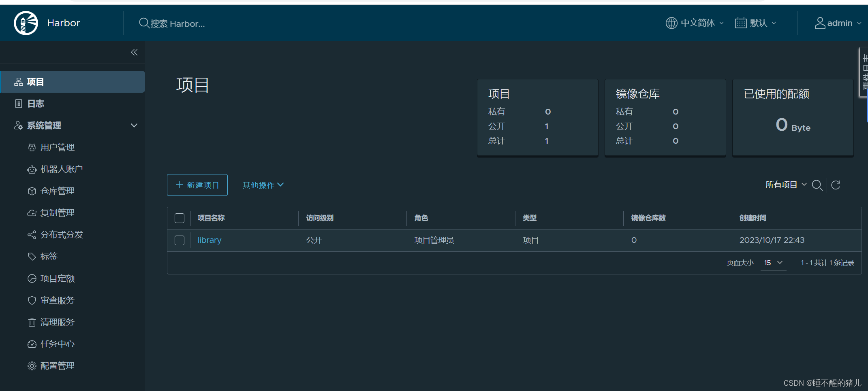Toggle the select-all projects checkbox
868x391 pixels.
click(x=180, y=218)
